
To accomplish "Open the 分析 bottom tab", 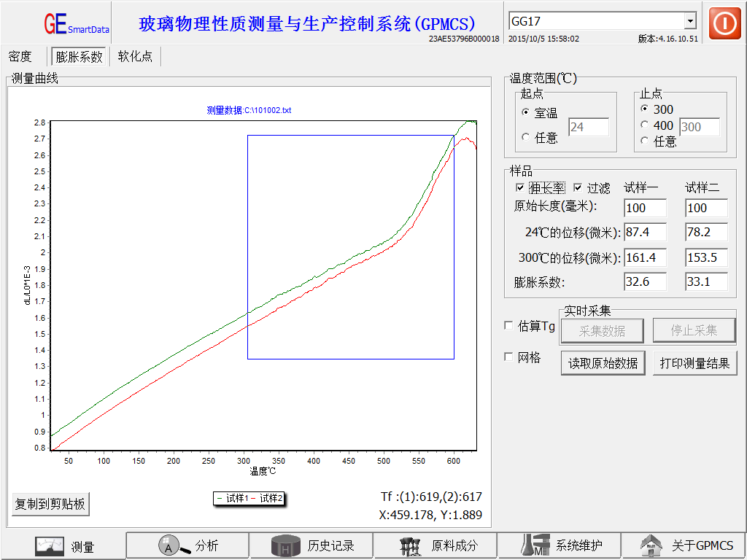I will (187, 545).
